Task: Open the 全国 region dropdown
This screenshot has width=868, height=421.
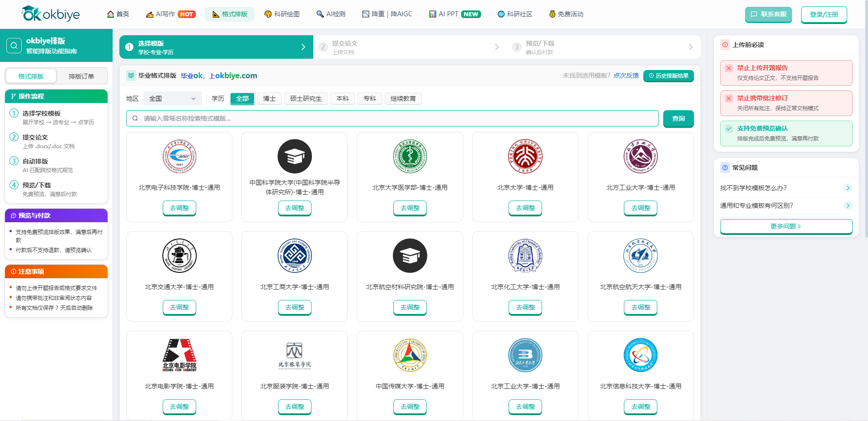Action: [173, 98]
